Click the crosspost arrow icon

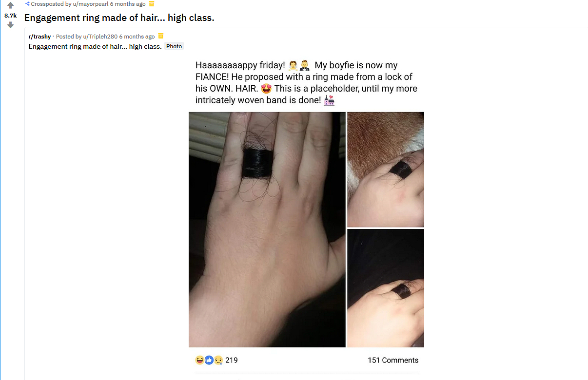(27, 4)
